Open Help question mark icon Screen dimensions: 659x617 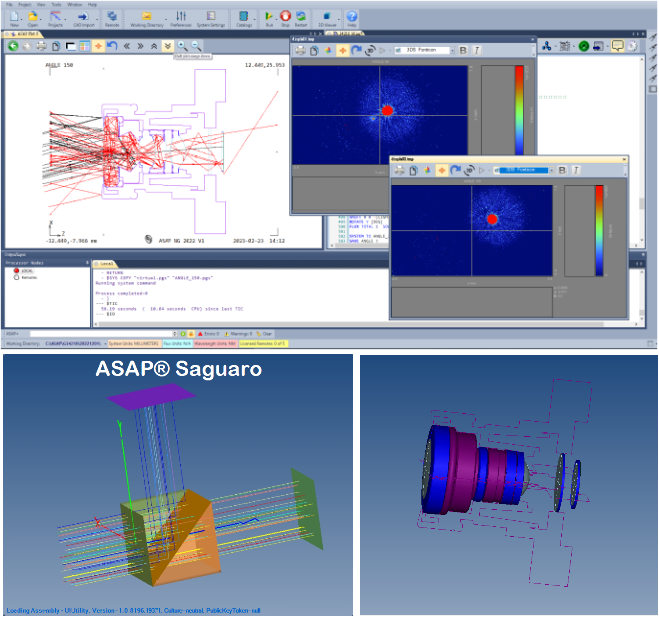pos(352,16)
